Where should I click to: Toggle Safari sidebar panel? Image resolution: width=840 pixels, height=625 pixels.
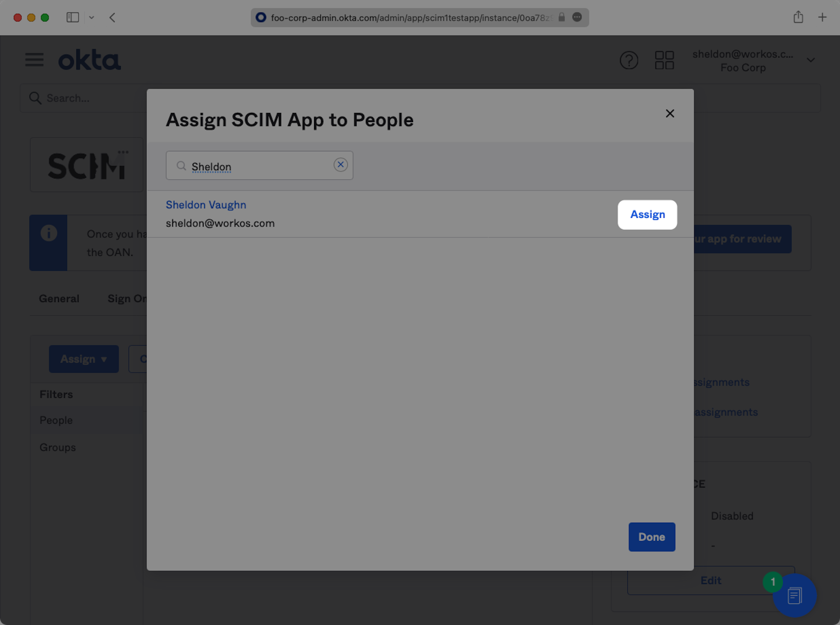click(73, 17)
